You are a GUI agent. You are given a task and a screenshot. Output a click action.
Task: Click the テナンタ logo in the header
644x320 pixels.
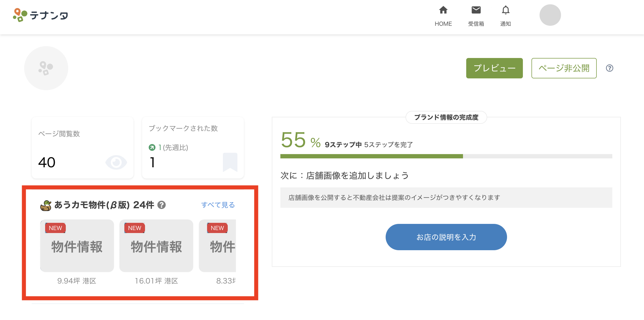click(x=41, y=15)
